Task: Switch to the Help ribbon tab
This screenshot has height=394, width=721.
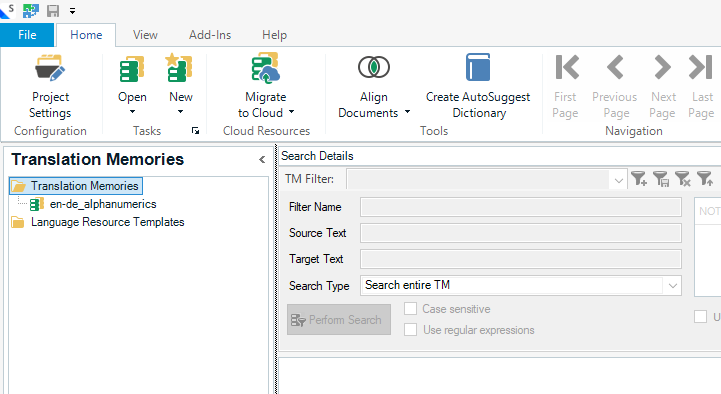Action: click(x=275, y=35)
